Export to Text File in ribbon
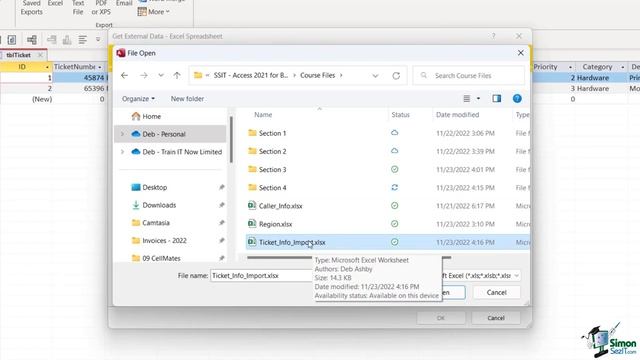This screenshot has height=360, width=640. pyautogui.click(x=78, y=8)
